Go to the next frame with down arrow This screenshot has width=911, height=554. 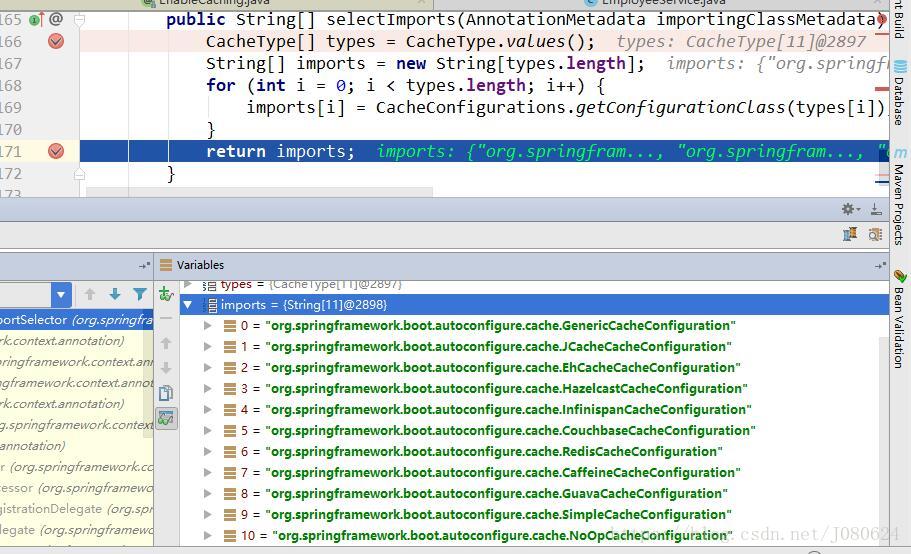pos(115,294)
